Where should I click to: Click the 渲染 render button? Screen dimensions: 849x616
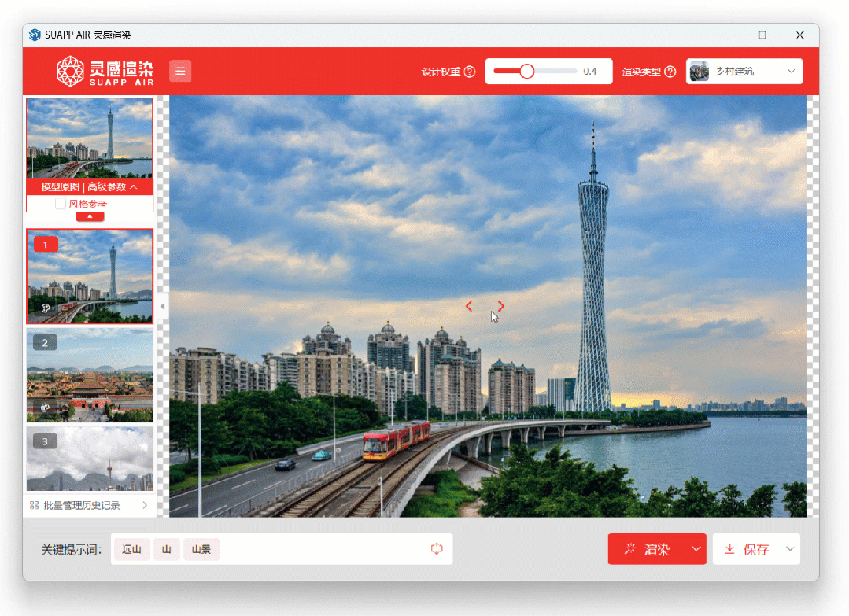click(x=648, y=549)
